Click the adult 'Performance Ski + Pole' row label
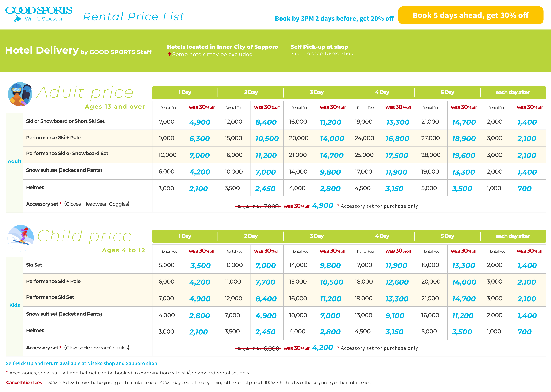This screenshot has width=551, height=392. (53, 138)
